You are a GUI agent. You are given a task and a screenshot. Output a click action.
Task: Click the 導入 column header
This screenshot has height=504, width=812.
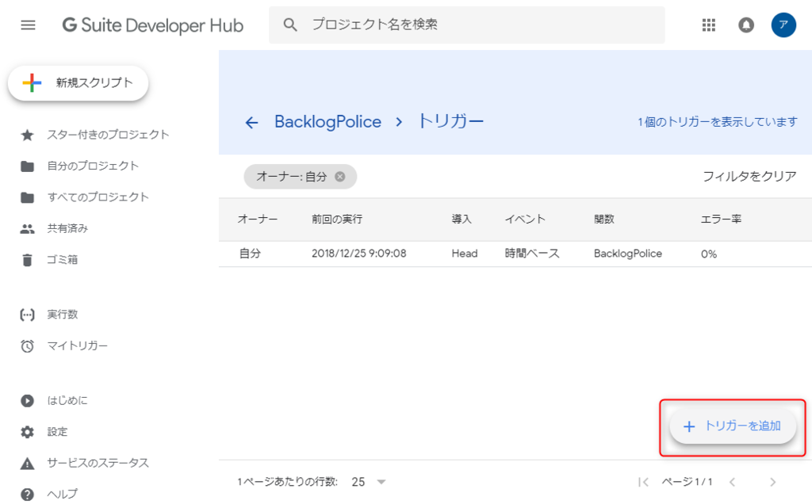click(x=462, y=219)
